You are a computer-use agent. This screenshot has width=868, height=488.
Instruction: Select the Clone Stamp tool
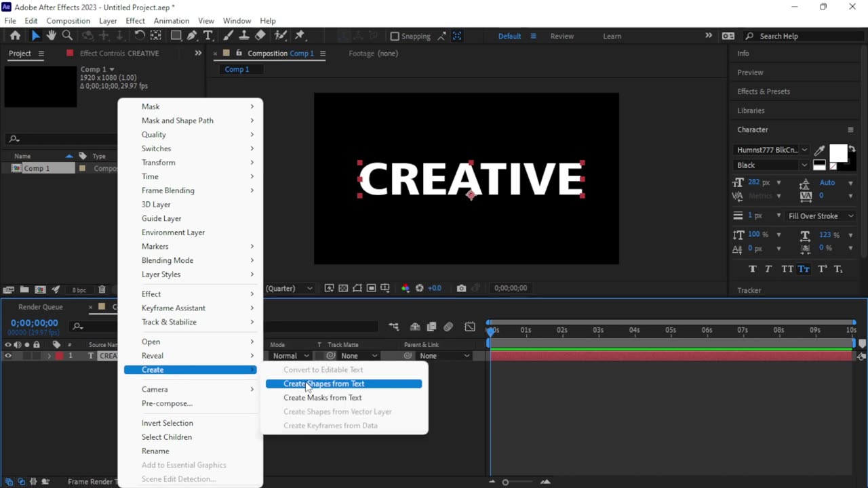(x=244, y=36)
